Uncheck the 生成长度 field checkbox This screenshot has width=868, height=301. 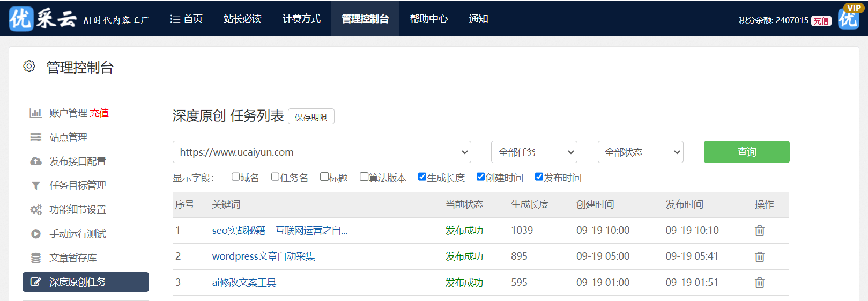pos(422,177)
